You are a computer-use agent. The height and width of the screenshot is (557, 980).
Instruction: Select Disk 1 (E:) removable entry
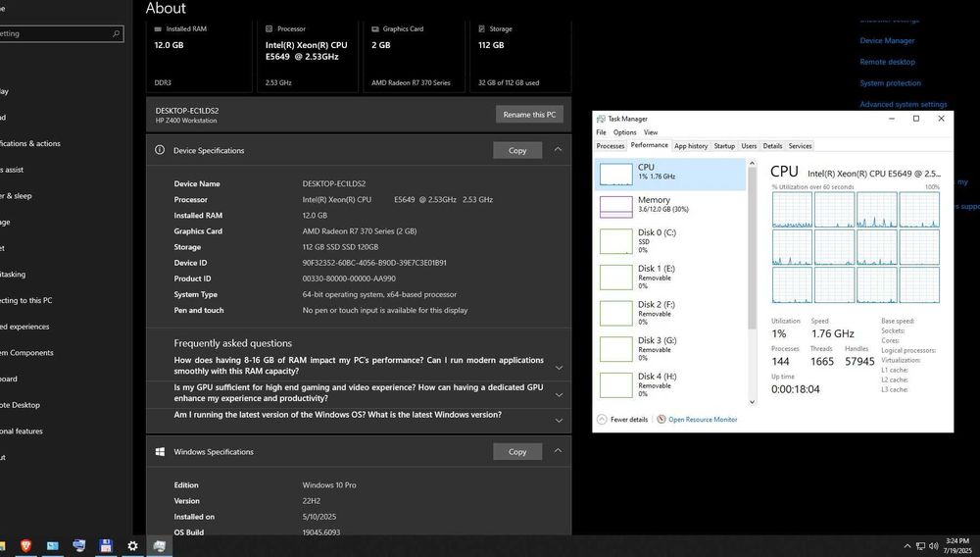pos(671,278)
